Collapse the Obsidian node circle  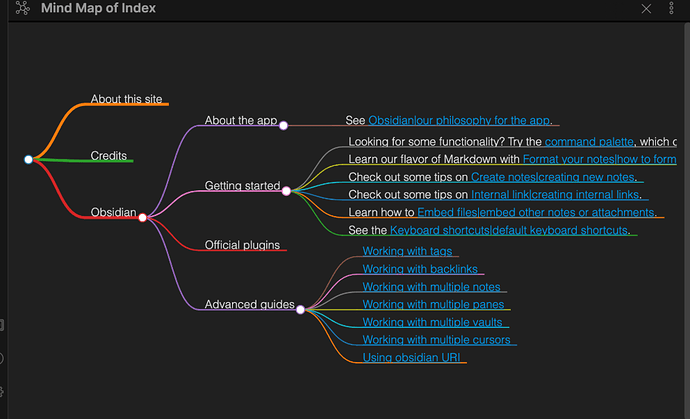point(143,217)
